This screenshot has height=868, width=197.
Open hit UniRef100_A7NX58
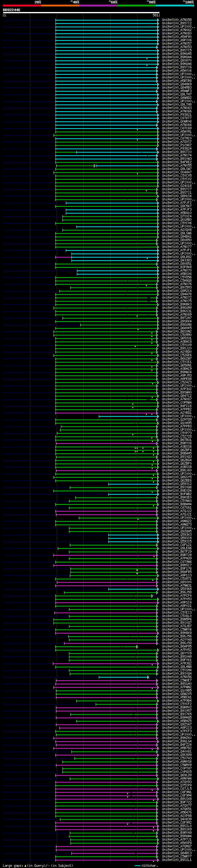[177, 20]
